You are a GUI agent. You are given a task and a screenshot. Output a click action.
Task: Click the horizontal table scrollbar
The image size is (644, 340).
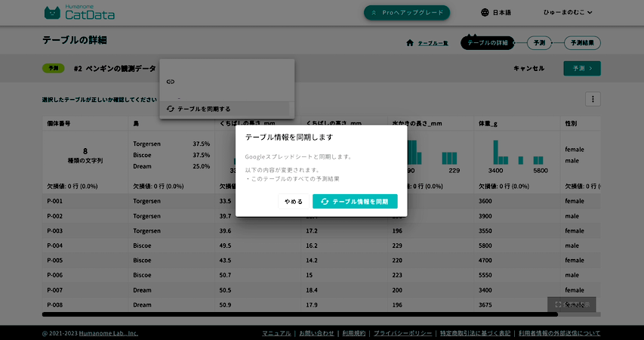coord(300,314)
